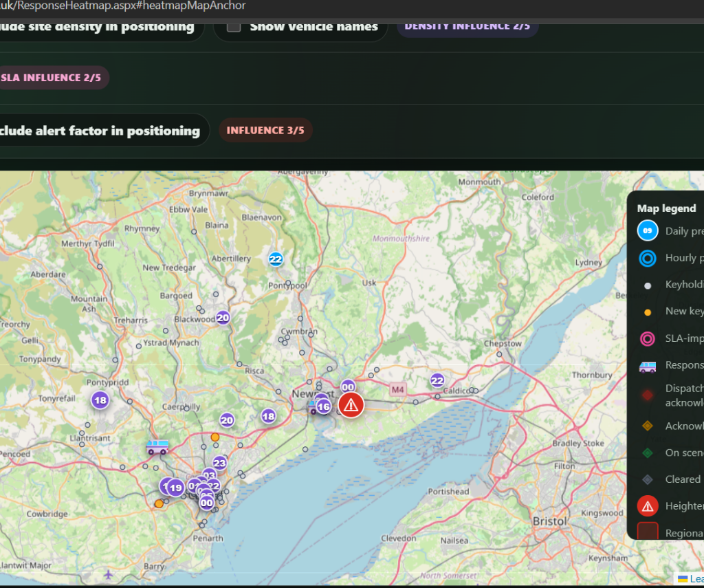704x588 pixels.
Task: Click the Monmouthshire map label
Action: [401, 239]
